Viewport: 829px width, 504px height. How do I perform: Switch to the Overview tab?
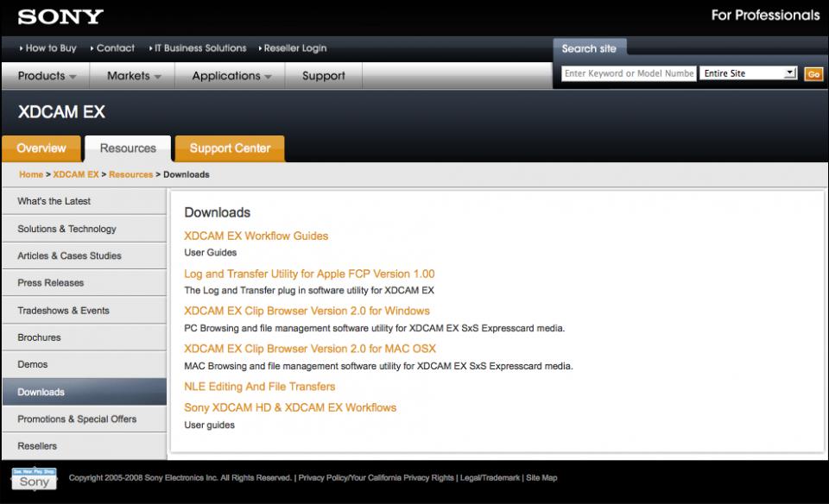click(41, 148)
